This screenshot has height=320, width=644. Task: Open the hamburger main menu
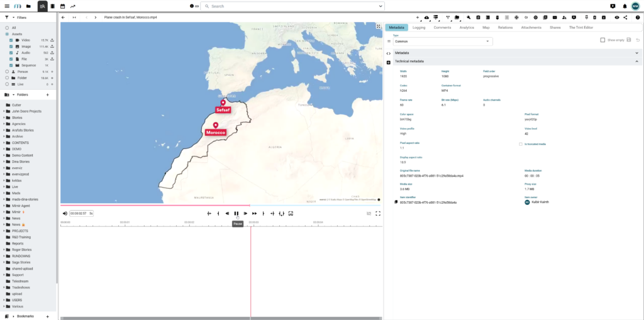pyautogui.click(x=7, y=6)
